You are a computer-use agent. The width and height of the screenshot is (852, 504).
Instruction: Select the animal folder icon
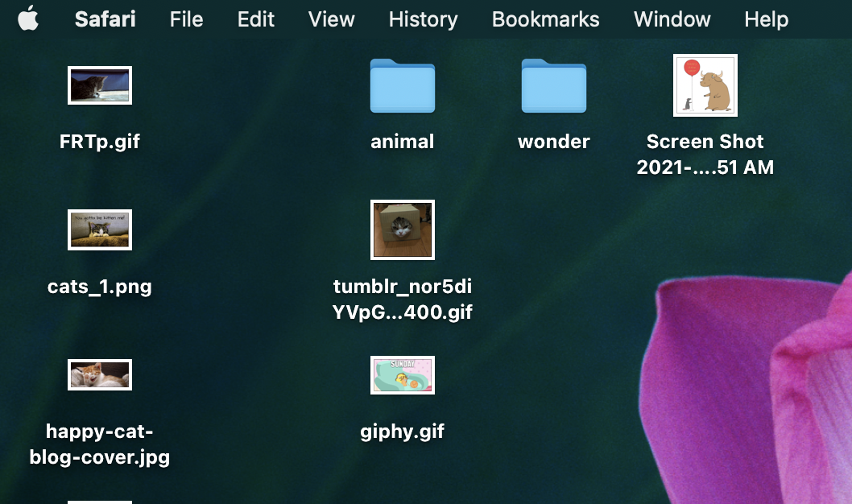pos(403,85)
